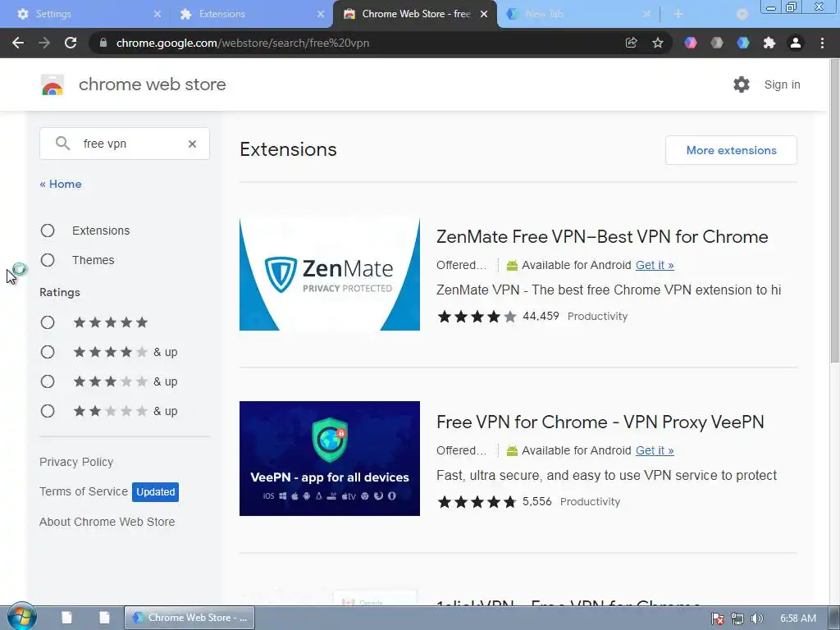The image size is (840, 630).
Task: Open the Windows Start orb
Action: [22, 617]
